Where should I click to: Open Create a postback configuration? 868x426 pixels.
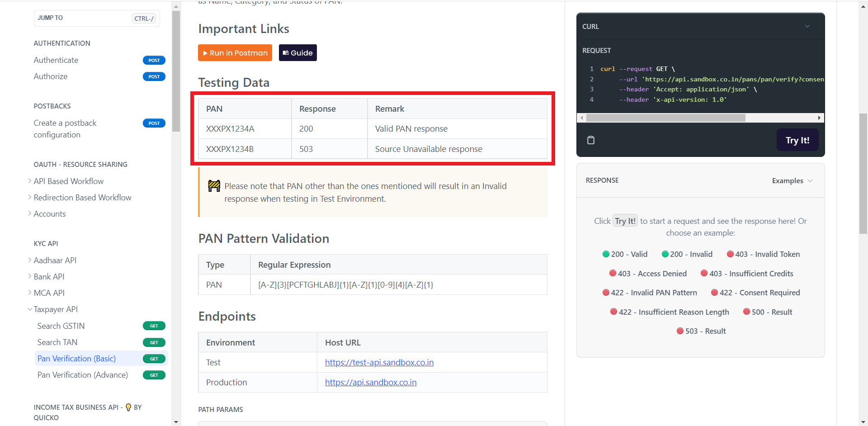(x=65, y=129)
